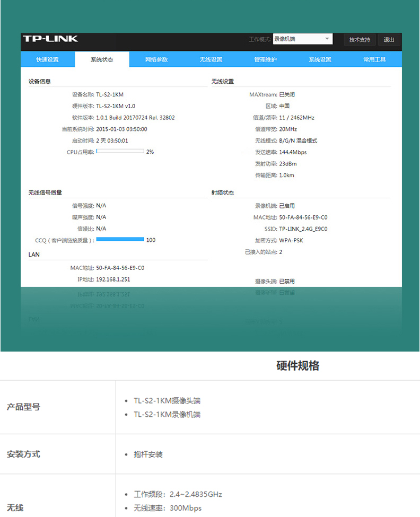
Task: Click hardware version TL-S2-1KM v1.0
Action: click(116, 106)
